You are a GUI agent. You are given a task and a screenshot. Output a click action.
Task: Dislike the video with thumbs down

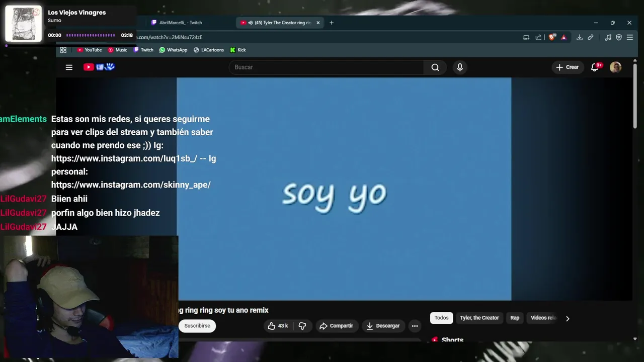tap(302, 326)
